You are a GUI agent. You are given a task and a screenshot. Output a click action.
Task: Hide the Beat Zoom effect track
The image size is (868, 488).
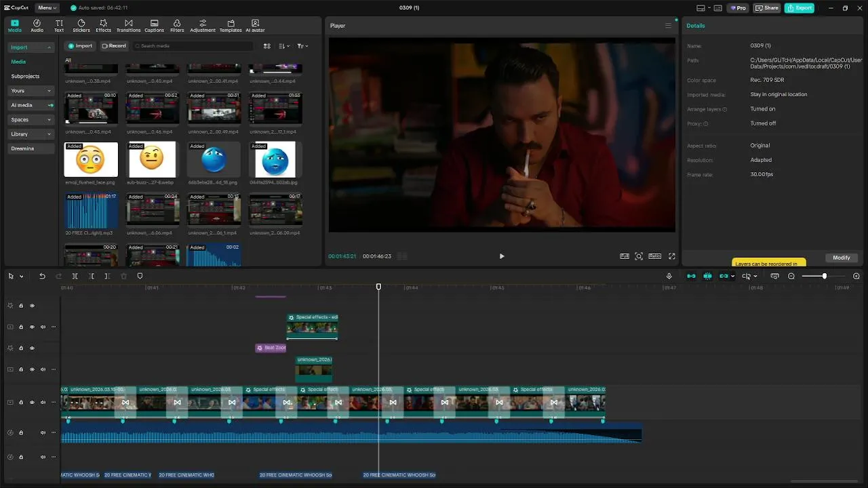[x=32, y=348]
